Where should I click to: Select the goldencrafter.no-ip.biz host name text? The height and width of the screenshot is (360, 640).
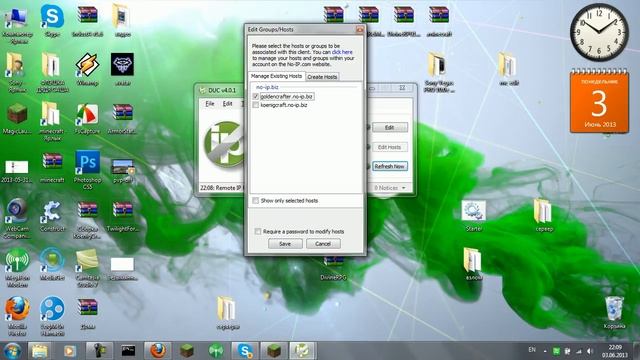[x=287, y=96]
